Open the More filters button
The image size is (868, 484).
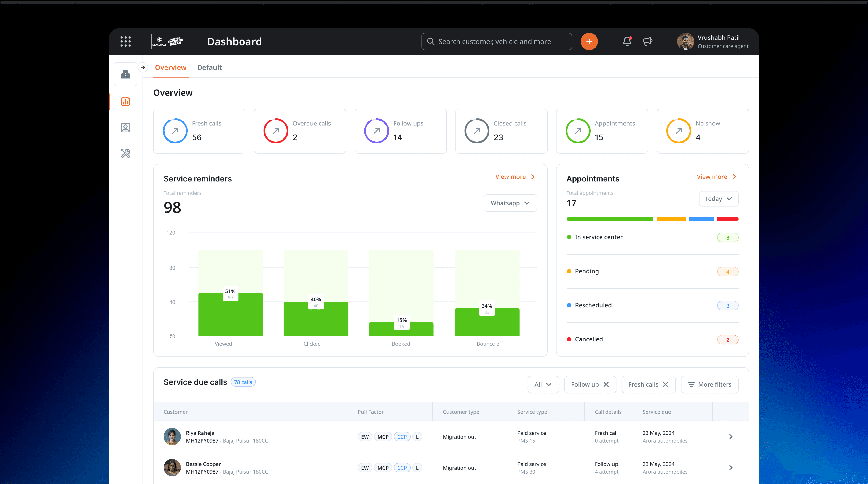[x=709, y=385]
